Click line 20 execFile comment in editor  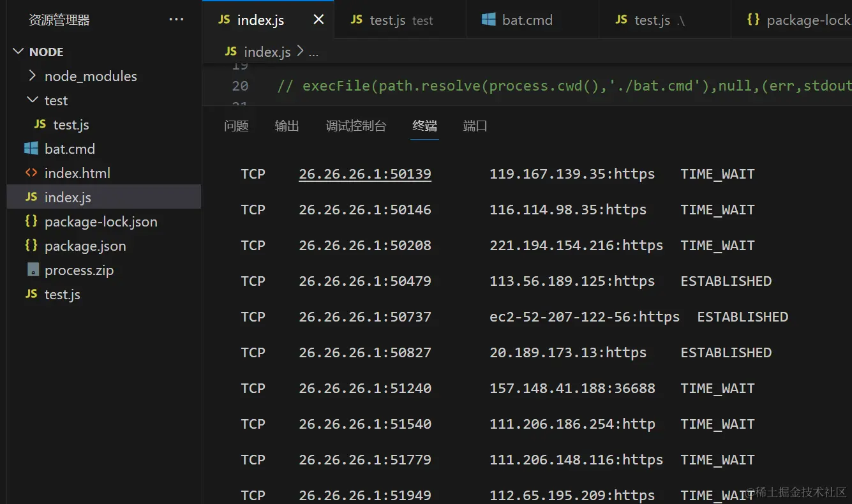(564, 85)
